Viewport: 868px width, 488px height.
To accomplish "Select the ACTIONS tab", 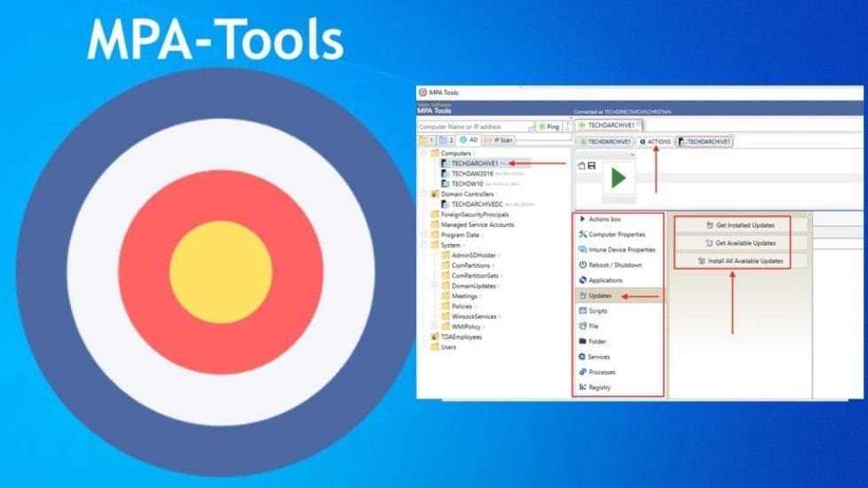I will click(x=654, y=142).
